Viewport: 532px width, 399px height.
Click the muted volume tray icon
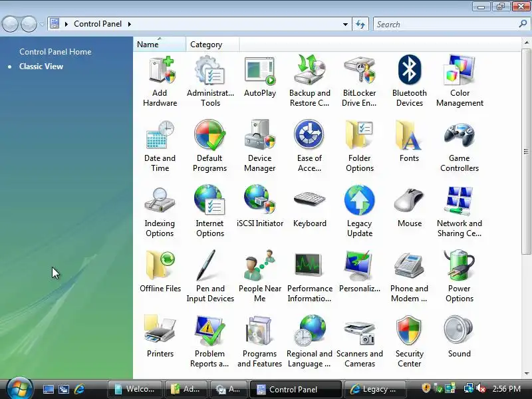(x=480, y=388)
